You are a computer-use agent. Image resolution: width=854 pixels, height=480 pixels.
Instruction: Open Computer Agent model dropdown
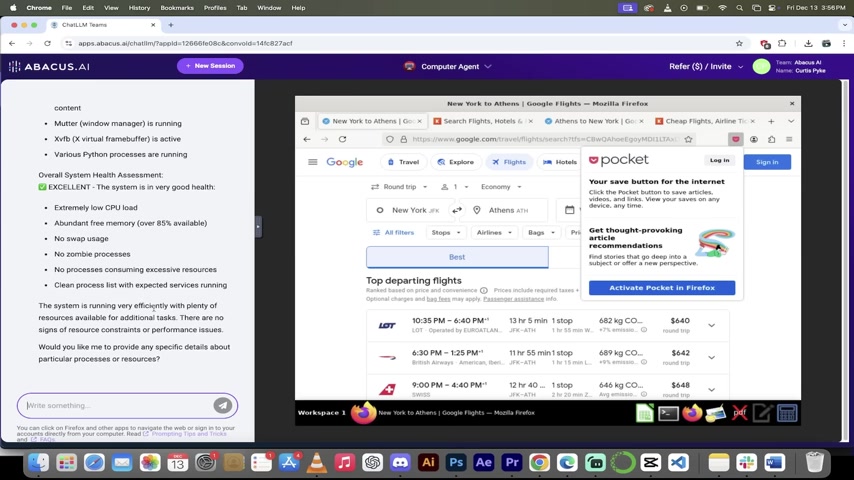click(448, 66)
